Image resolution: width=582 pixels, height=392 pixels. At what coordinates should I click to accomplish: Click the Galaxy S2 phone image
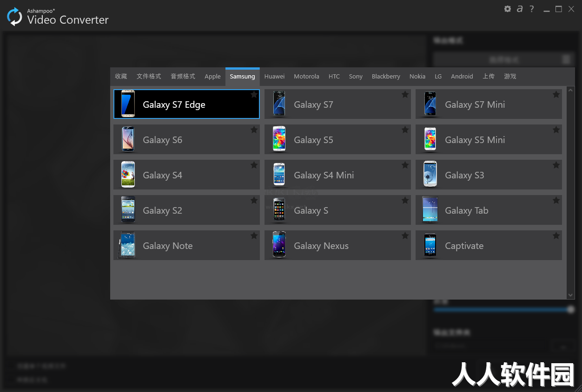pos(128,210)
